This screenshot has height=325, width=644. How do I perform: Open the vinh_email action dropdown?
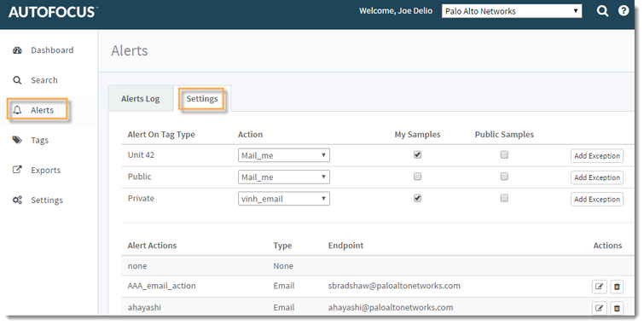pos(284,199)
